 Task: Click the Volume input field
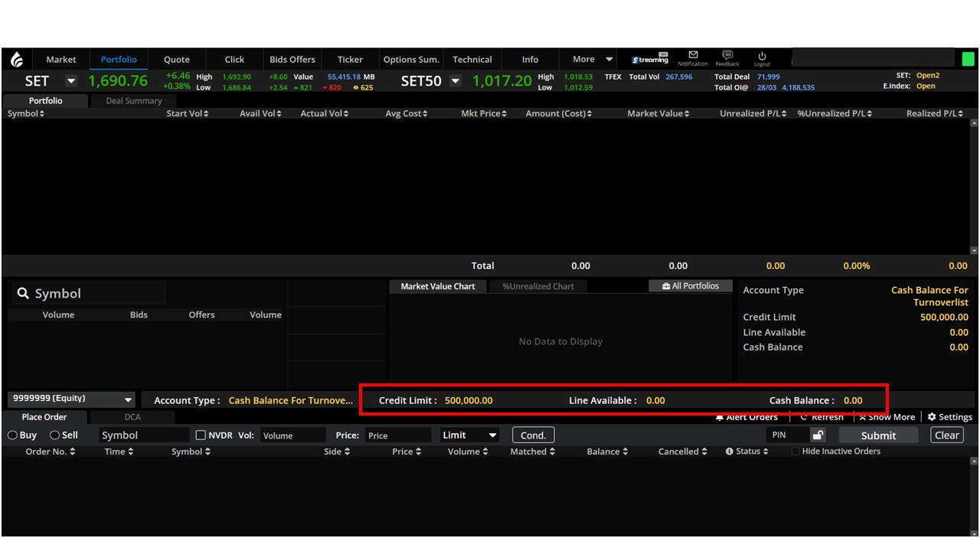(292, 435)
